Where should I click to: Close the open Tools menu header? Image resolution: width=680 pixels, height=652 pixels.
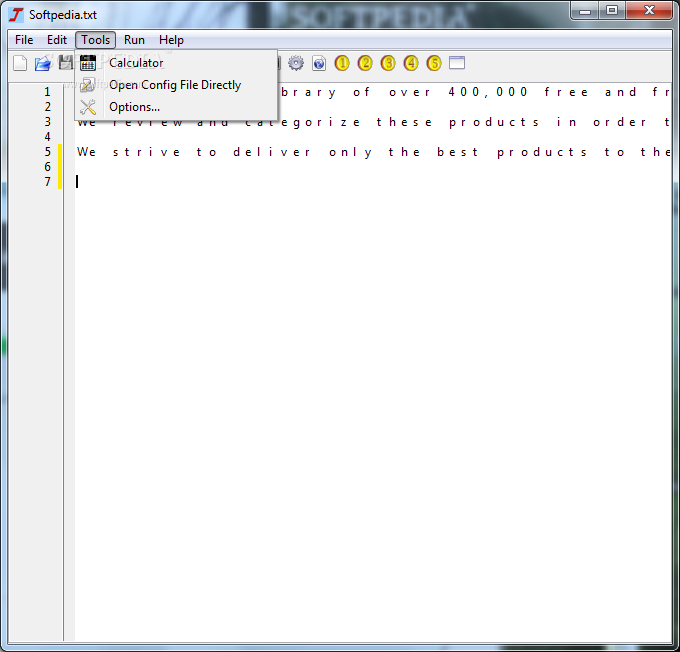coord(95,40)
